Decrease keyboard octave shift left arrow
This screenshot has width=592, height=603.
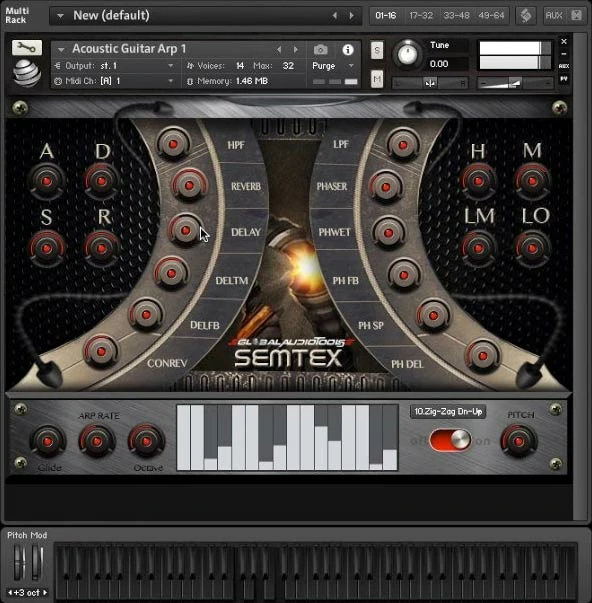coord(10,593)
